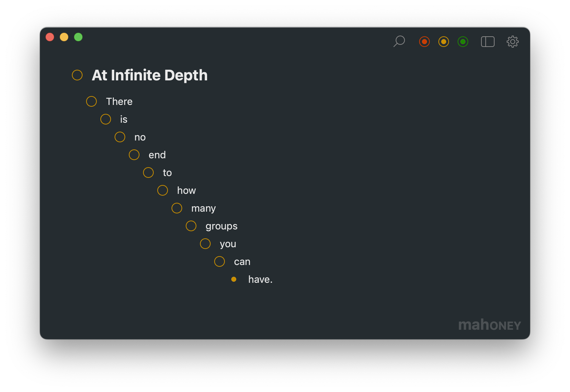Click the circle bullet next to 'many'
570x392 pixels.
click(x=177, y=208)
